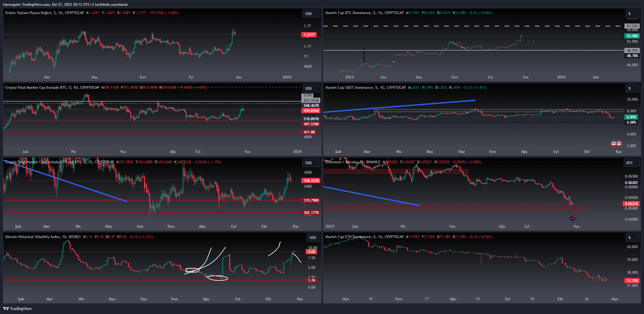Select the blue trend line in Ethereum/Bitcoin chart
The image size is (644, 314).
tap(371, 196)
